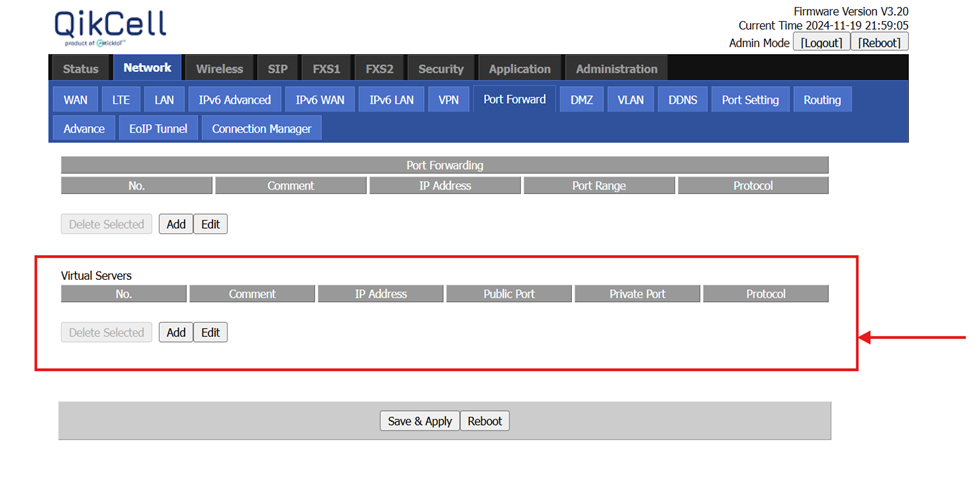This screenshot has width=975, height=478.
Task: Open the Security tab
Action: coord(441,69)
